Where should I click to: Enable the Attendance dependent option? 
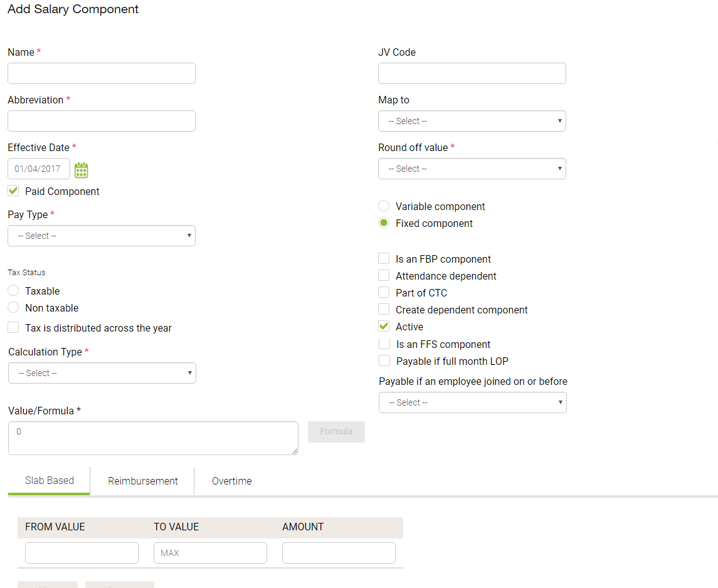click(x=383, y=275)
